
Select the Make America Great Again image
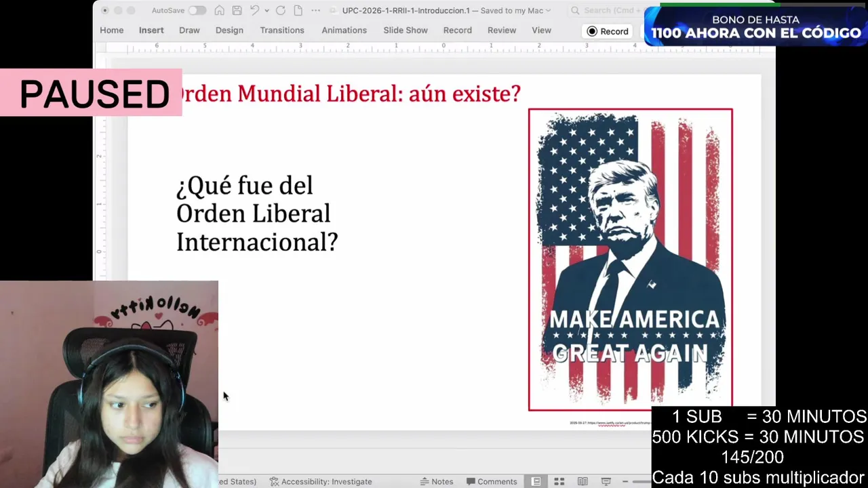pyautogui.click(x=631, y=260)
